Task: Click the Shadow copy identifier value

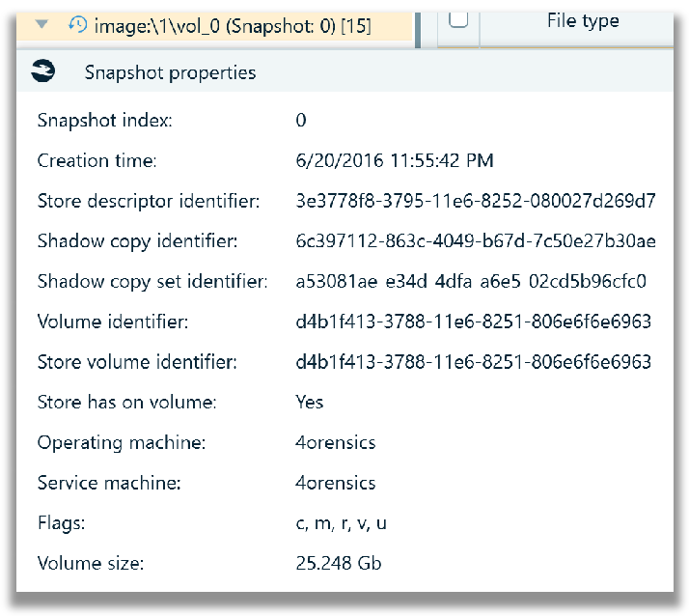Action: point(476,241)
